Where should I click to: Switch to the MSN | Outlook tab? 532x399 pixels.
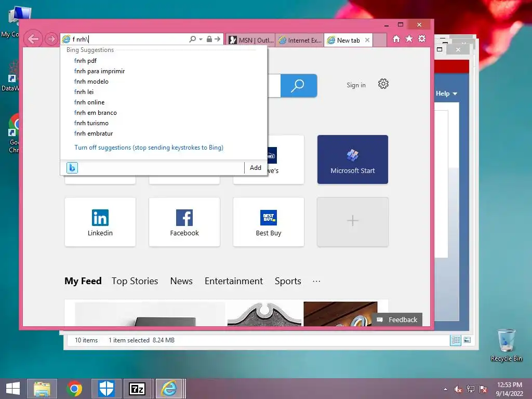251,40
